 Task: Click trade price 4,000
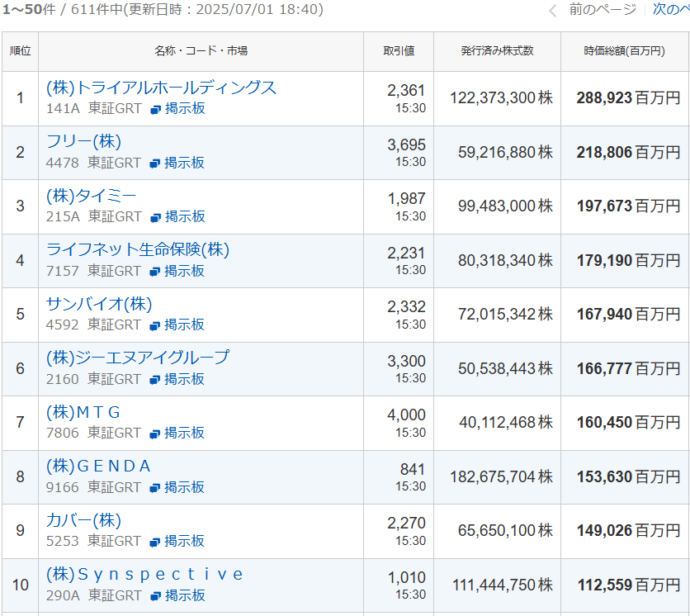406,415
